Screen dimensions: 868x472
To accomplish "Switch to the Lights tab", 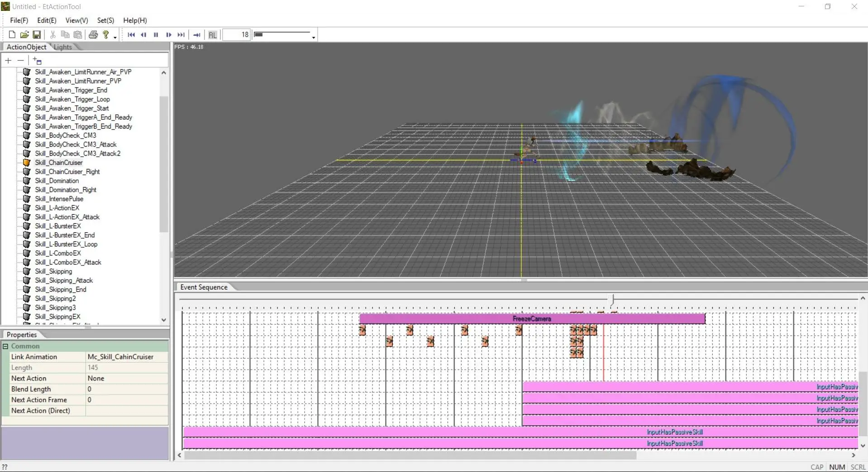I will pyautogui.click(x=63, y=47).
